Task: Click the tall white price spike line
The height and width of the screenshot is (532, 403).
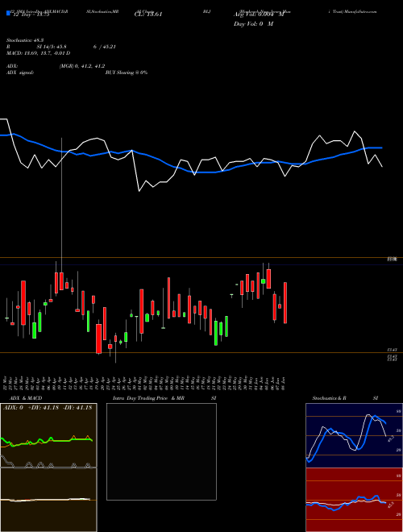Action: click(61, 206)
